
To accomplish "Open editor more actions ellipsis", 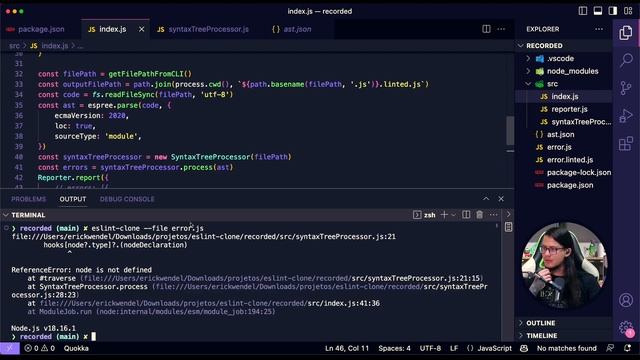I will tap(501, 29).
